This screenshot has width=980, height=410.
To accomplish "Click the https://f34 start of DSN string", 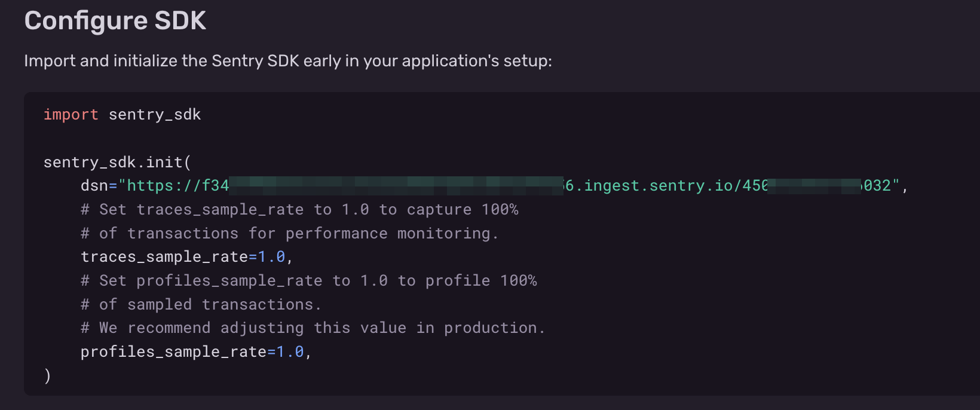I will pyautogui.click(x=177, y=186).
